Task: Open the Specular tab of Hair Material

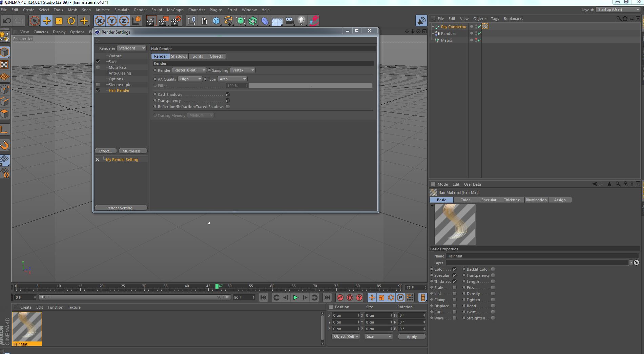Action: point(489,200)
